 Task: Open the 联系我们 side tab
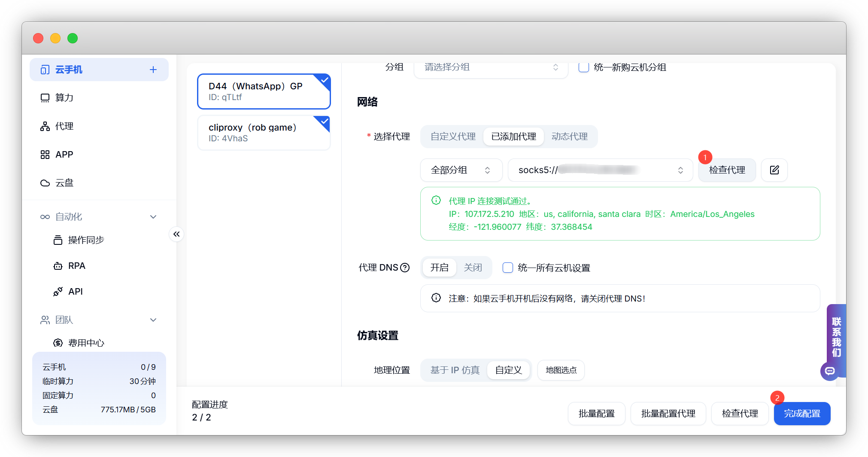click(x=836, y=337)
